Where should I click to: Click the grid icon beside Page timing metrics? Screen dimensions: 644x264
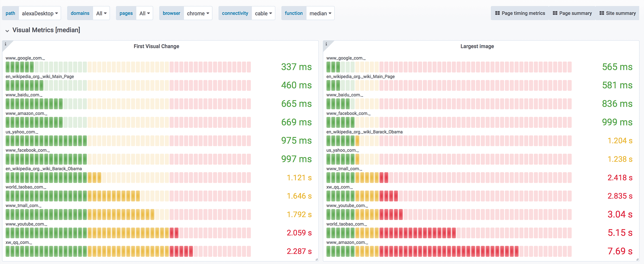click(x=497, y=13)
